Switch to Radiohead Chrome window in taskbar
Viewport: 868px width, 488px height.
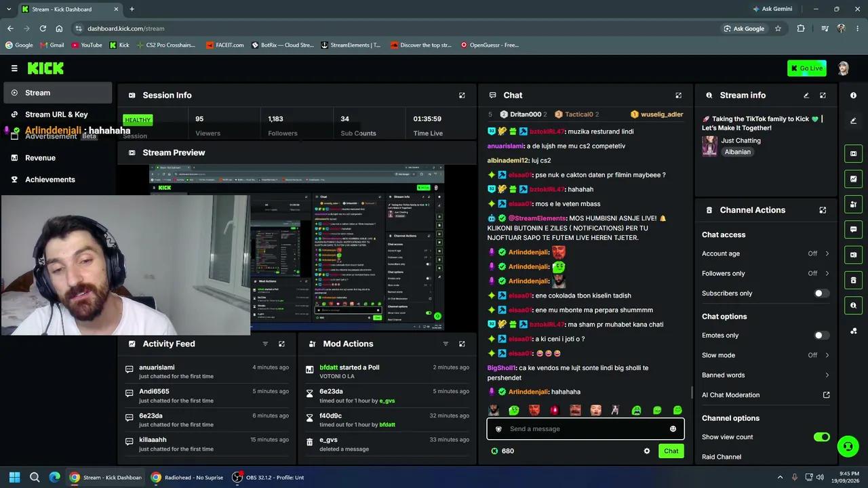187,477
